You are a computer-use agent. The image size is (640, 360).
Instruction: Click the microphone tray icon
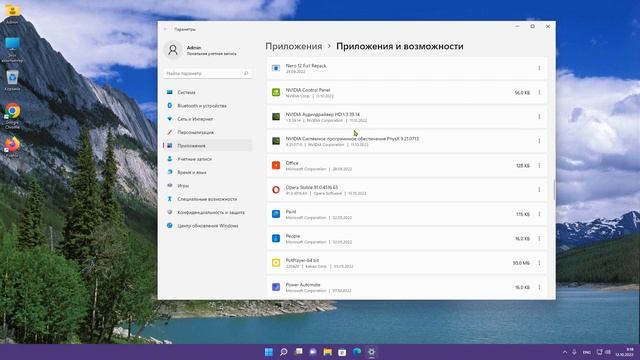click(574, 352)
